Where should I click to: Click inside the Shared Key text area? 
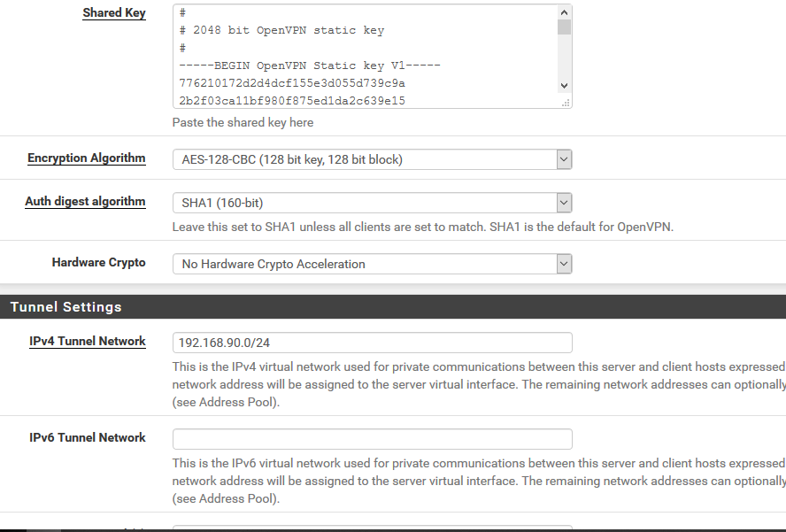tap(363, 53)
